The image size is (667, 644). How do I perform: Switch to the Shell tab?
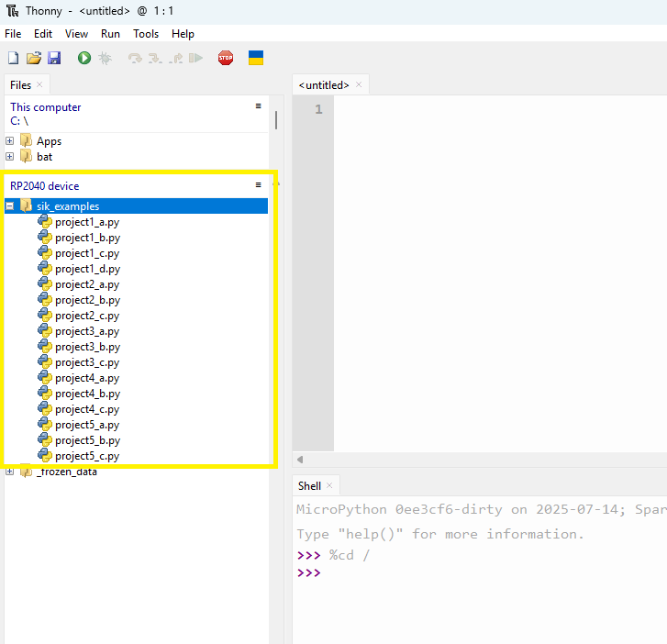(309, 485)
